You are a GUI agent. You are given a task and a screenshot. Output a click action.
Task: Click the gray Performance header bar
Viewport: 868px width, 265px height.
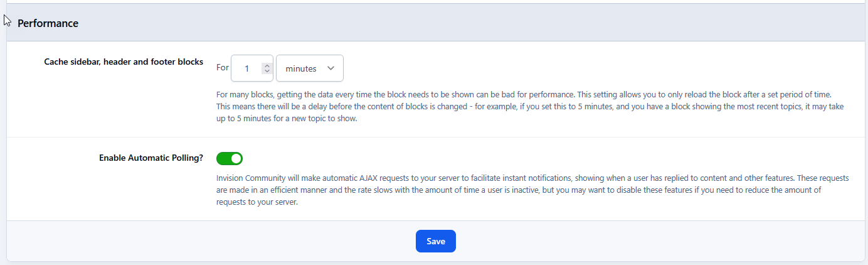tap(439, 23)
